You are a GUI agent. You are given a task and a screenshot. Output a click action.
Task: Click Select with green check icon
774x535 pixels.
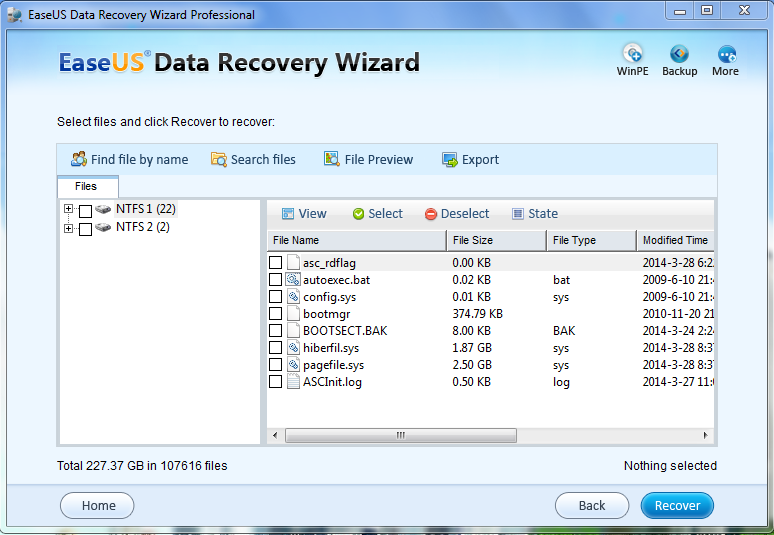tap(378, 214)
